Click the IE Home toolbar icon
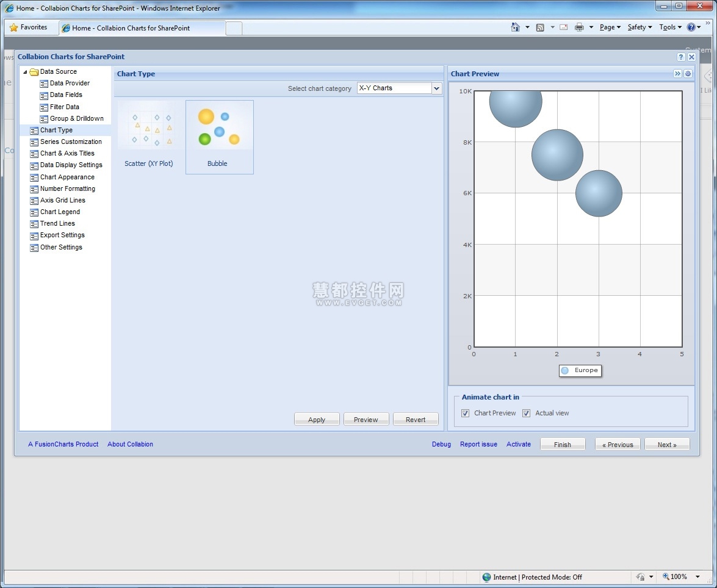The width and height of the screenshot is (717, 588). (x=516, y=27)
